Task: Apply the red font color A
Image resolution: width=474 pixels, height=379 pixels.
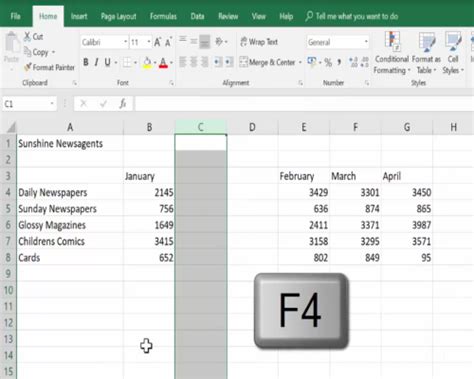Action: click(163, 62)
